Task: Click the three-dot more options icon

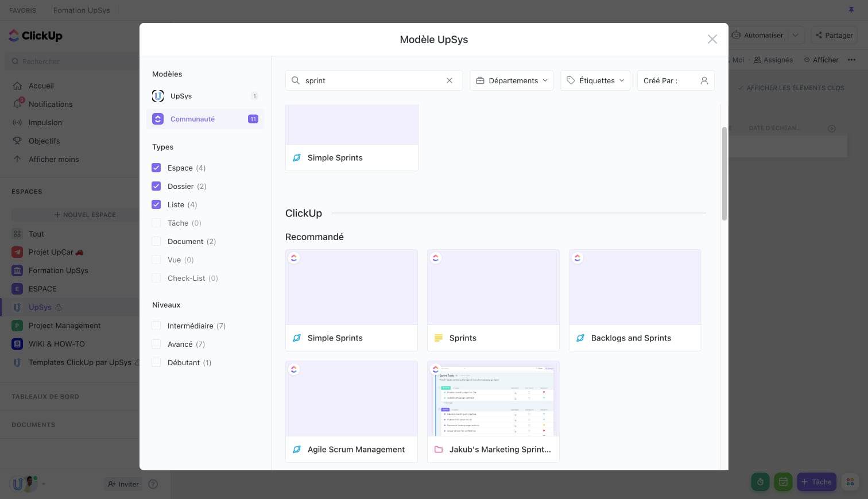Action: pyautogui.click(x=852, y=60)
